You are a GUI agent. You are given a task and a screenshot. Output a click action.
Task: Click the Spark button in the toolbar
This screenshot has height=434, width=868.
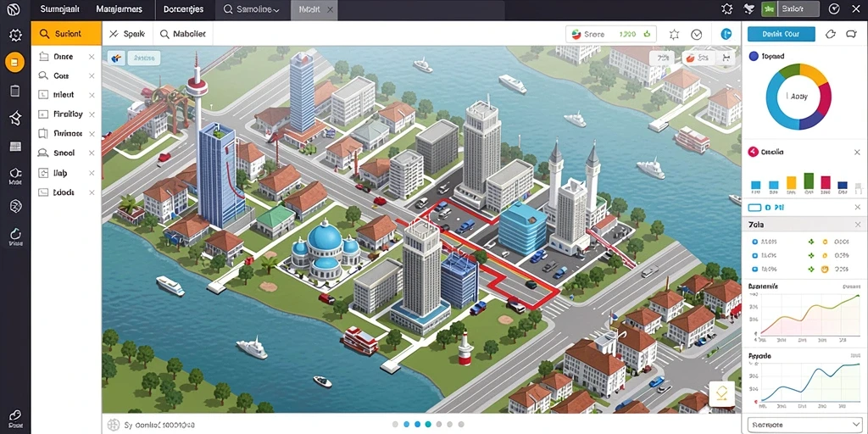coord(127,34)
